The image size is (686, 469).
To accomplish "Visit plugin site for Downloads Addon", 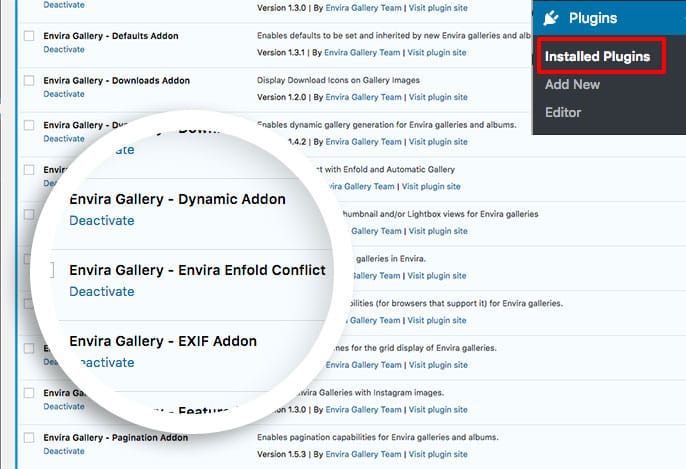I will click(437, 97).
